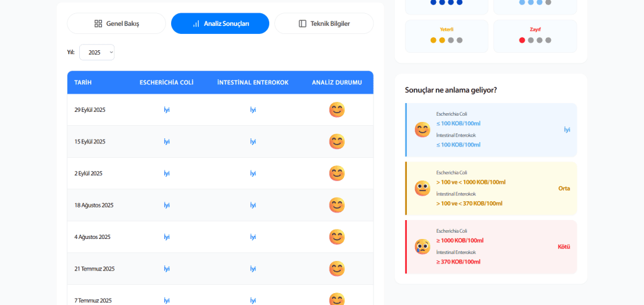Select the 7 Temmuz 2025 table row

click(x=220, y=299)
